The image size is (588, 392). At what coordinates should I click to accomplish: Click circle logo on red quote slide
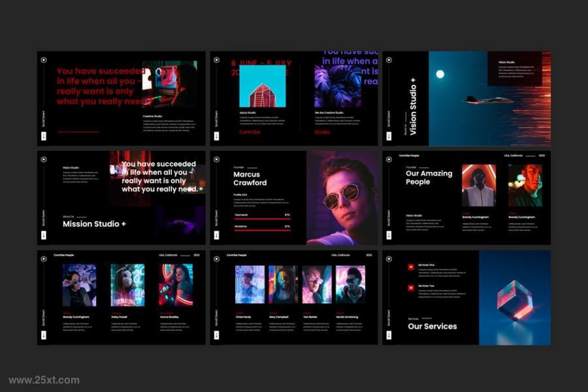coord(44,60)
